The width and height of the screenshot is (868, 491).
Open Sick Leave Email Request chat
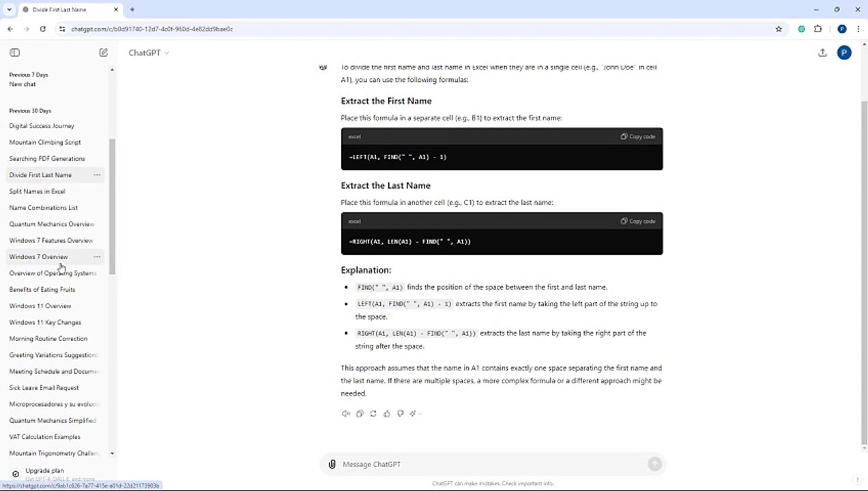(44, 388)
